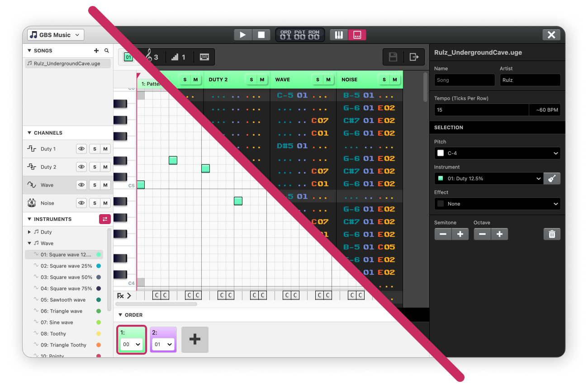Viewport: 588px width, 384px height.
Task: Click the export song icon
Action: pos(413,57)
